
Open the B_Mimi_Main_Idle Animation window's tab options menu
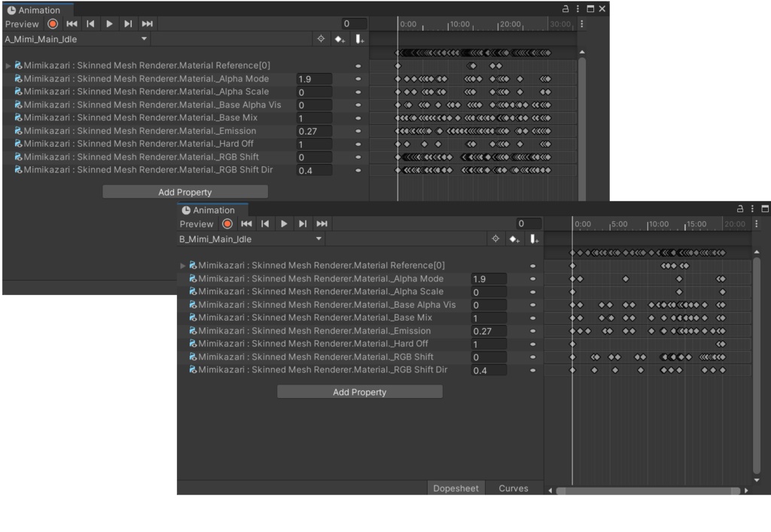point(752,208)
